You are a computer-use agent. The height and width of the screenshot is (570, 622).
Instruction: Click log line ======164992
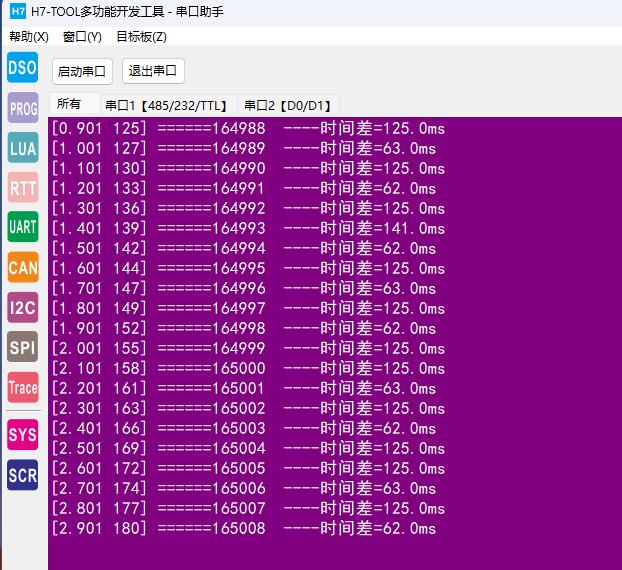point(248,208)
